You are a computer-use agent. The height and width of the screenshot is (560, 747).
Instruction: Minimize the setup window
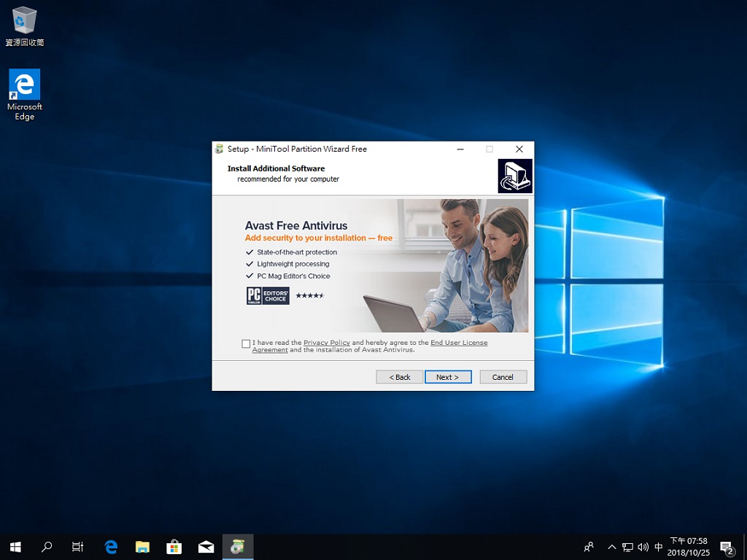(x=460, y=149)
